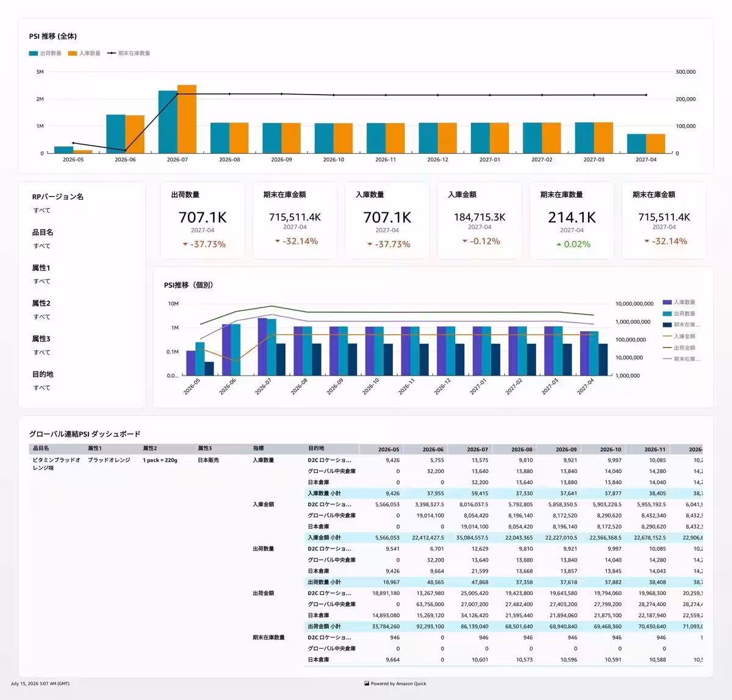
Task: Click the teal 出荷数量 legend swatch in PSI 推移 (全体)
Action: [x=34, y=54]
